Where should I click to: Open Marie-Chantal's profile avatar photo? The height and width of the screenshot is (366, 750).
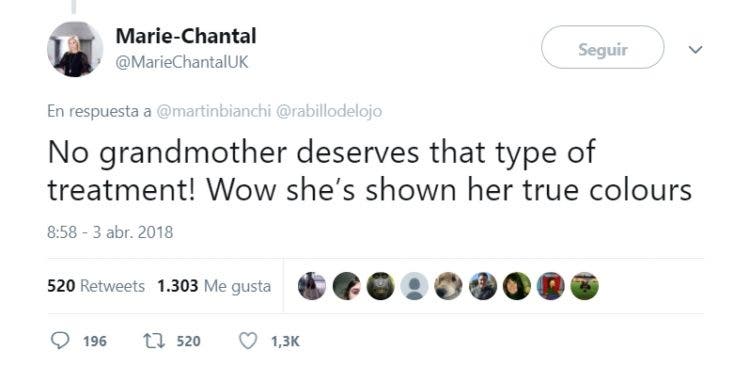[x=75, y=49]
